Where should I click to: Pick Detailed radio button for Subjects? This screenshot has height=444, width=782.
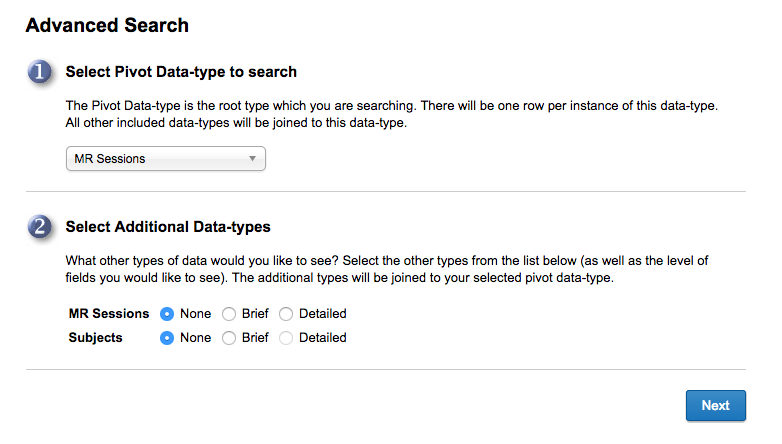tap(287, 338)
